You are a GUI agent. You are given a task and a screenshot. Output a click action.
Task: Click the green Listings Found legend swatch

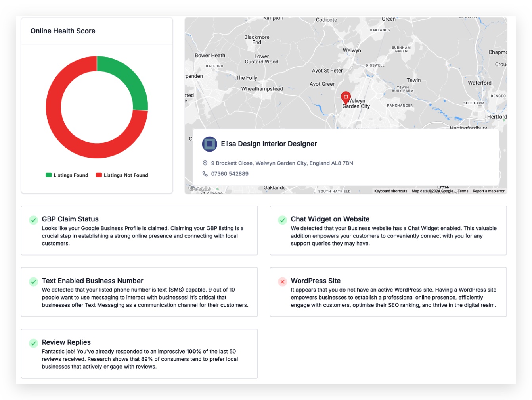tap(49, 175)
